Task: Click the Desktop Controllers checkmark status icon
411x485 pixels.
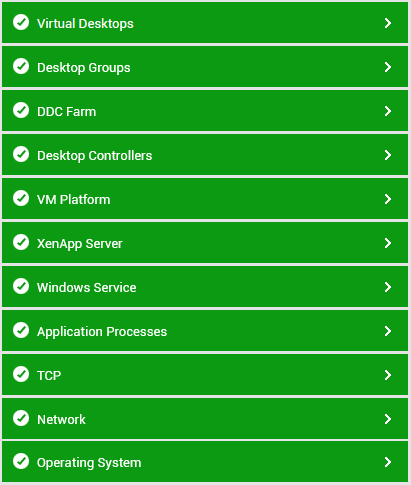Action: coord(21,154)
